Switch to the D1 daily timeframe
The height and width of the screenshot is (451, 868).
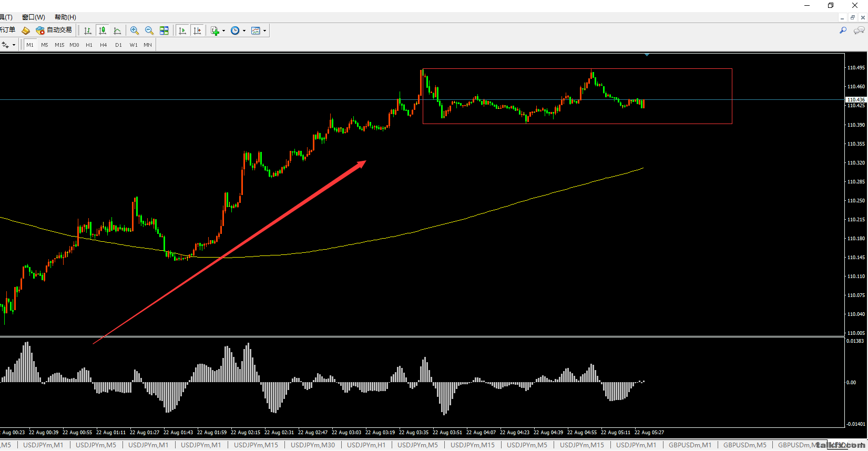click(118, 45)
